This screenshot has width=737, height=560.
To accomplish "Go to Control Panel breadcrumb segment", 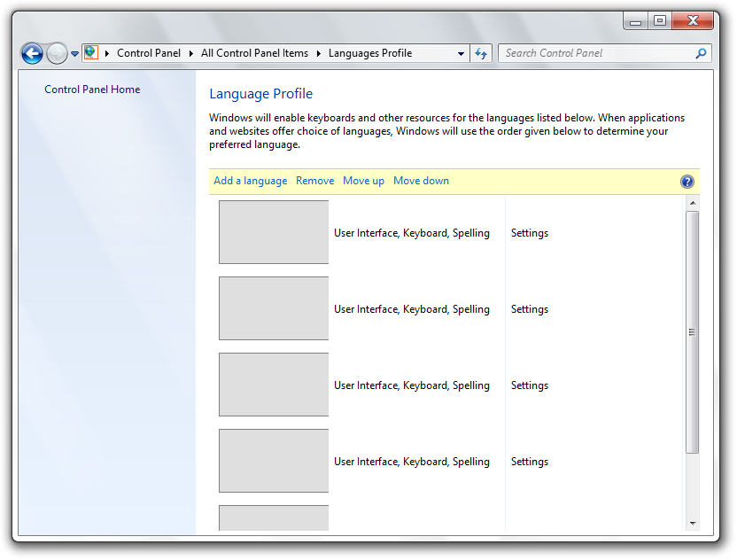I will coord(148,53).
